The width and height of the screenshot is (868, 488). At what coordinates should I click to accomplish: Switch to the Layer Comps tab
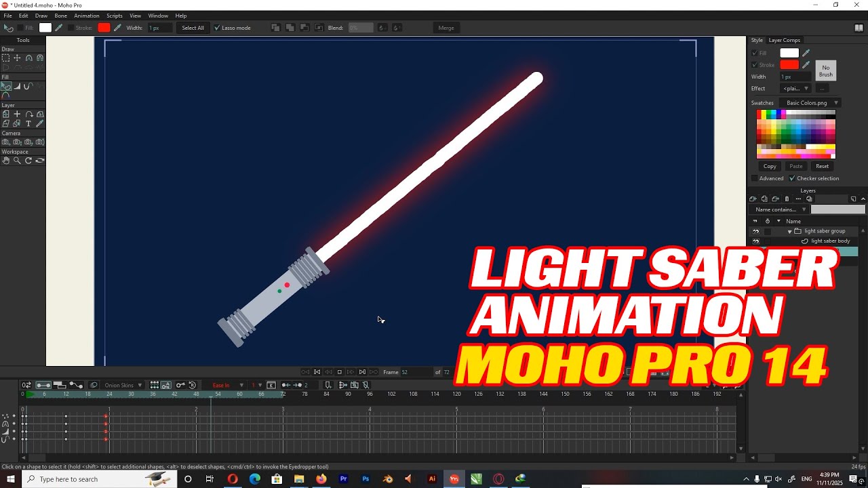(x=784, y=40)
